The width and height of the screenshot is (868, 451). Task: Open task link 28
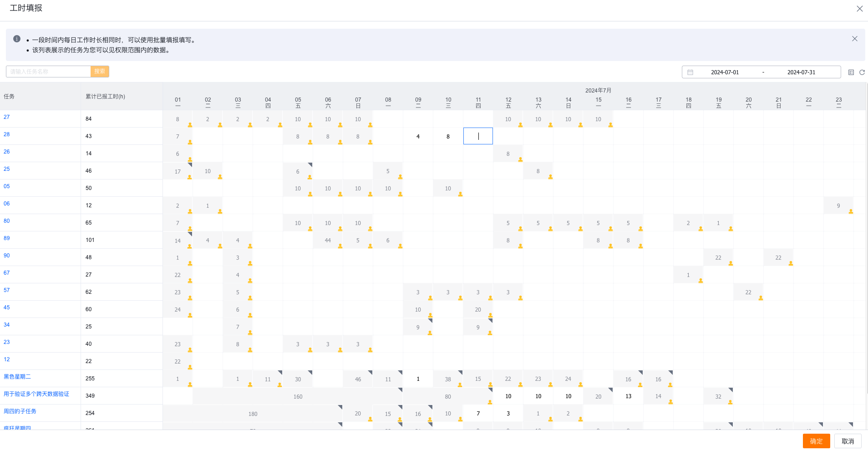pyautogui.click(x=7, y=134)
